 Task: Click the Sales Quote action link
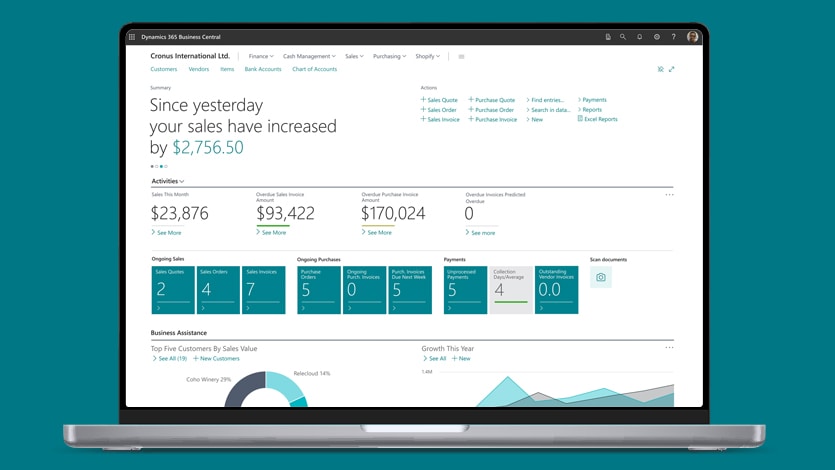[x=441, y=100]
